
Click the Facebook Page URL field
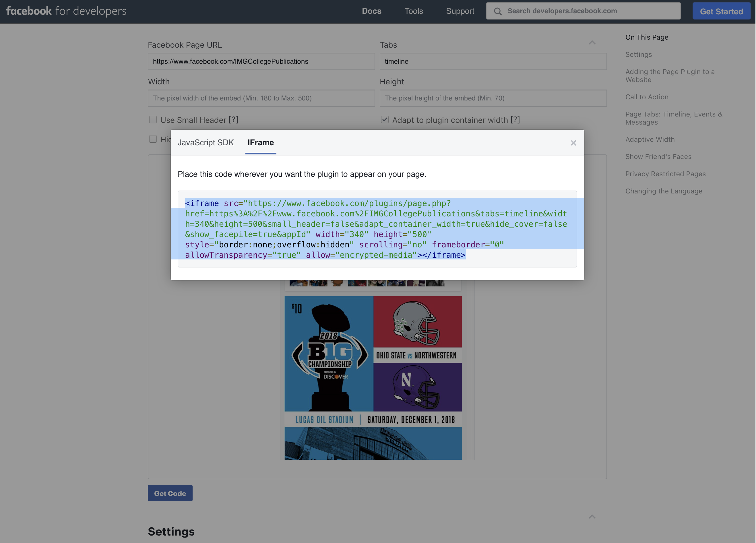(x=261, y=61)
